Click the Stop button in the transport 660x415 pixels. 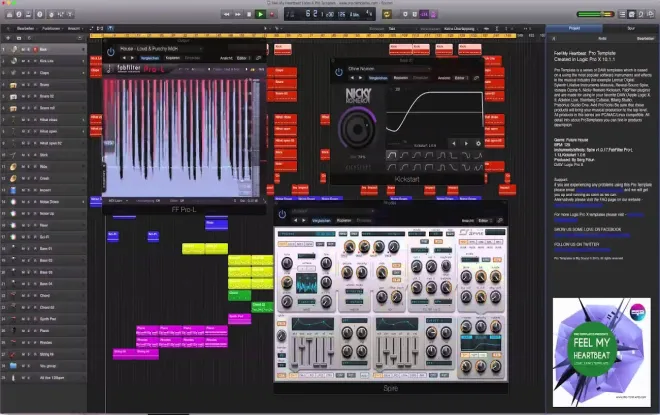click(249, 14)
